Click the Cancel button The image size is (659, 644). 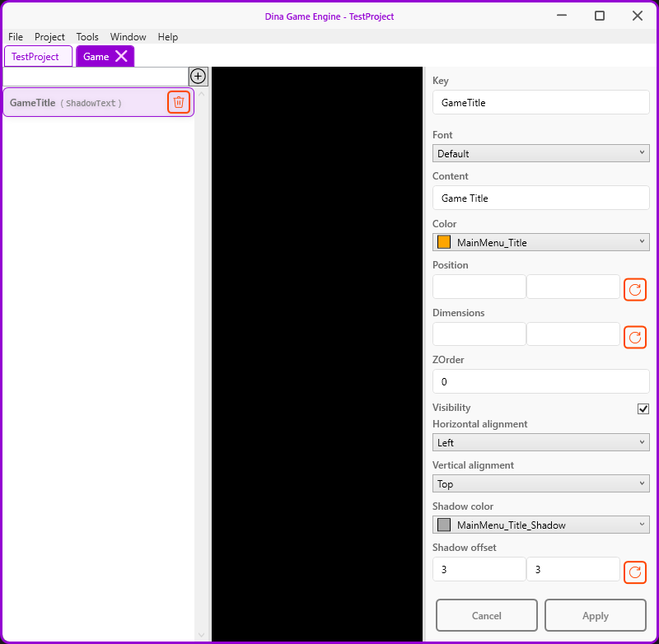(487, 615)
